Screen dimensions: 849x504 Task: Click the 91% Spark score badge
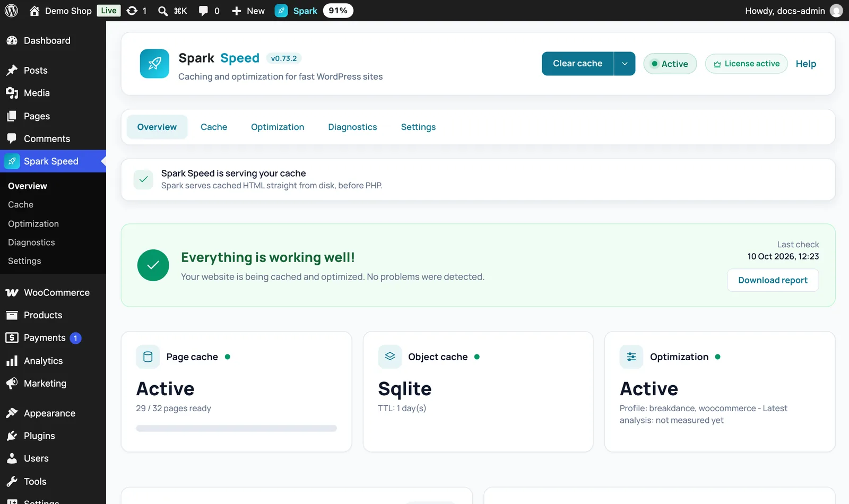(x=338, y=11)
